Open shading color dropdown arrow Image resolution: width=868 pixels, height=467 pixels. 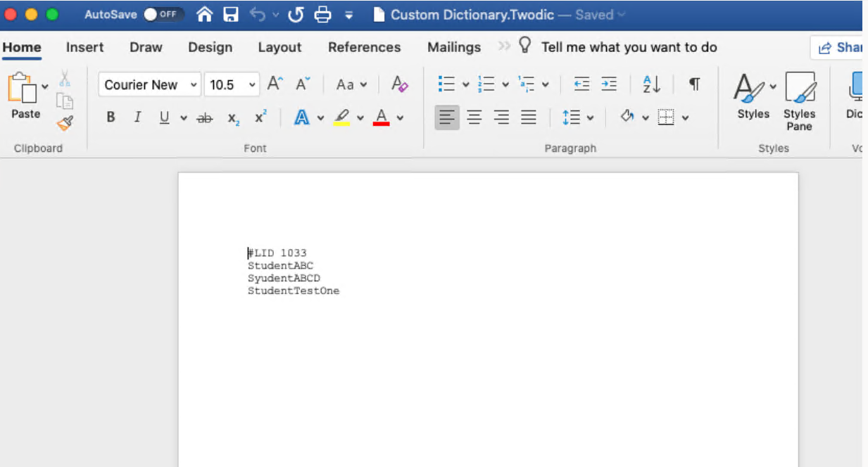(x=645, y=118)
